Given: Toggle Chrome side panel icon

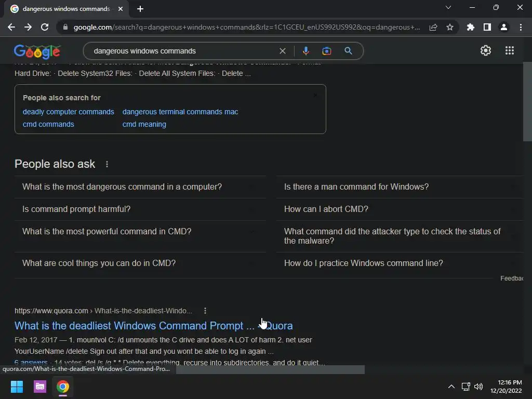Looking at the screenshot, I should coord(487,27).
